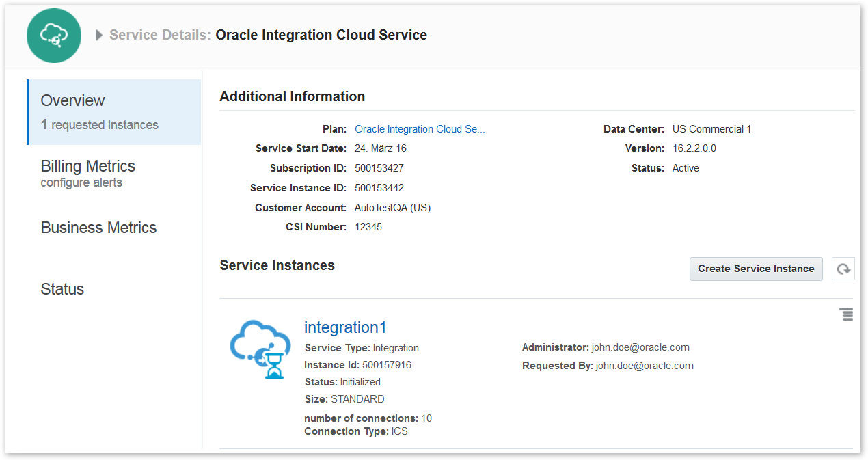The height and width of the screenshot is (460, 868).
Task: Go to the Status tab
Action: 62,289
